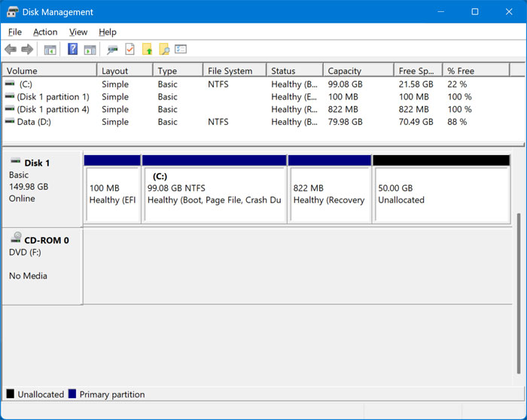Show/Hide Action Pane toolbar icon

(x=90, y=50)
